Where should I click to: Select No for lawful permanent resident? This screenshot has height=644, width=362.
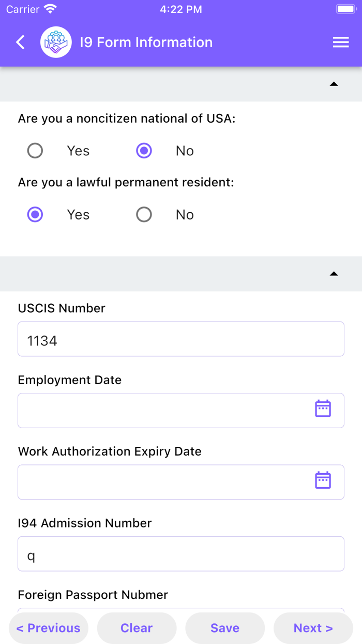point(144,214)
